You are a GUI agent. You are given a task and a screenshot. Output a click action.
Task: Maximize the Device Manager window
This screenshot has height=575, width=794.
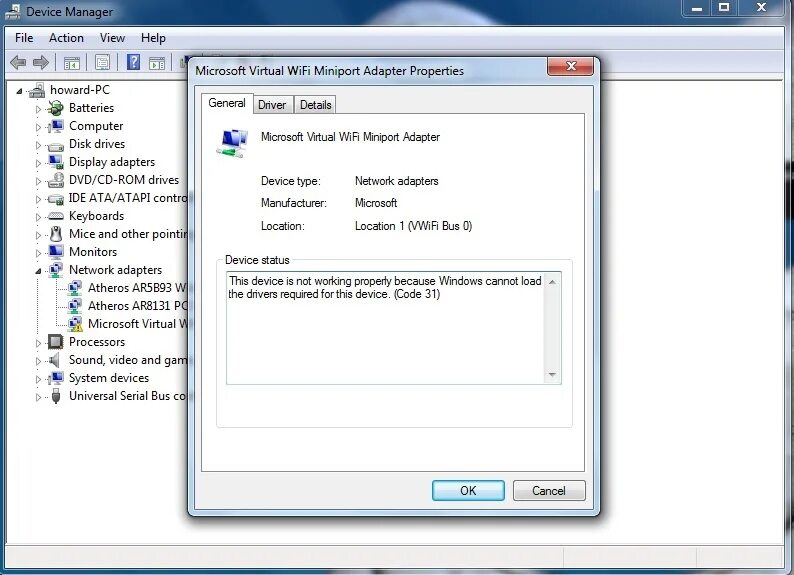(724, 8)
